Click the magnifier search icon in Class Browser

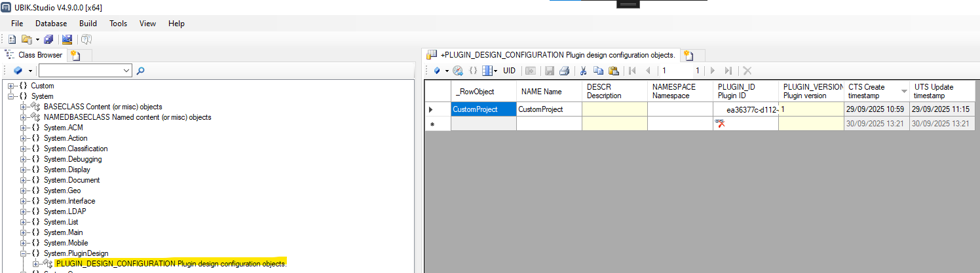(x=141, y=70)
